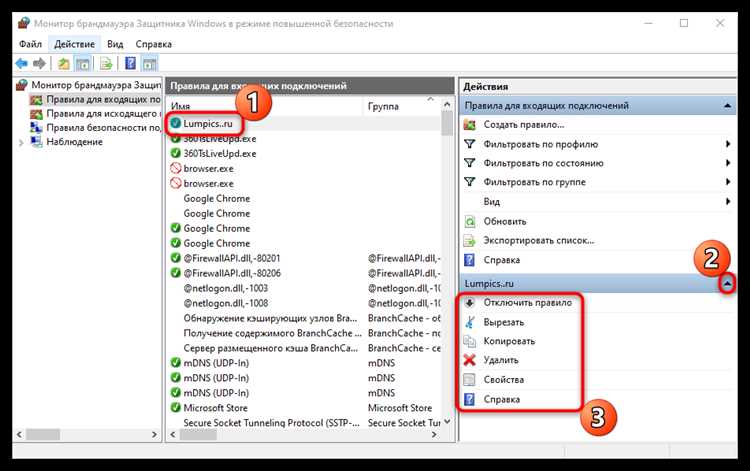Click the Экспортировать список icon
The width and height of the screenshot is (750, 471).
(470, 241)
